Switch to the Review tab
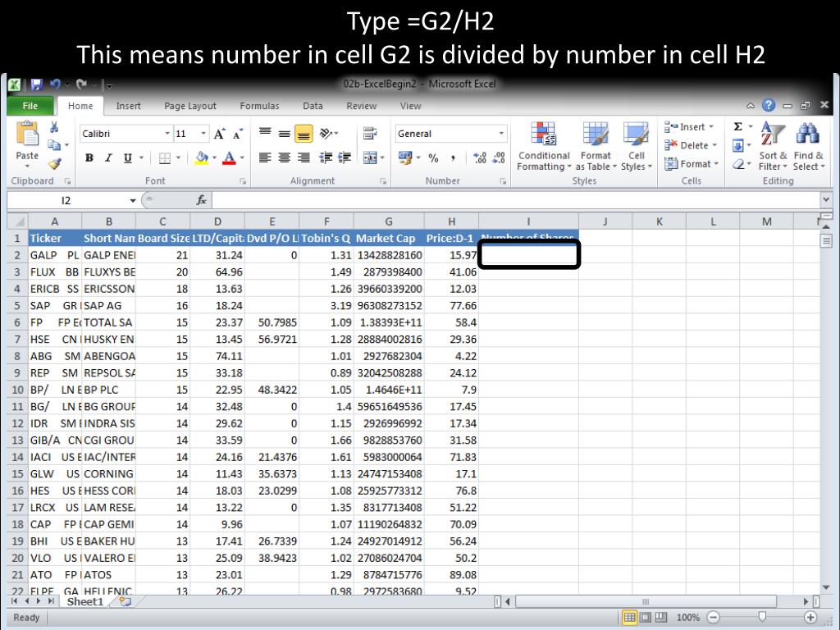 coord(362,106)
